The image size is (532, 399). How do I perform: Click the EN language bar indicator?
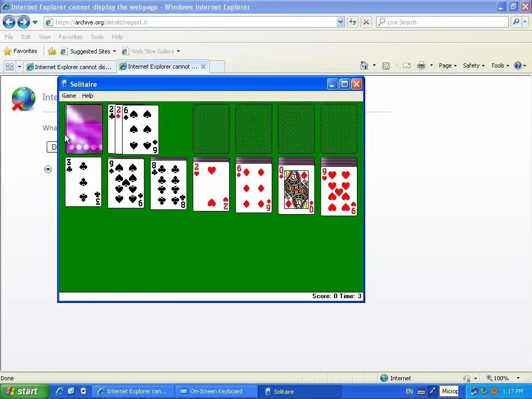tap(409, 391)
